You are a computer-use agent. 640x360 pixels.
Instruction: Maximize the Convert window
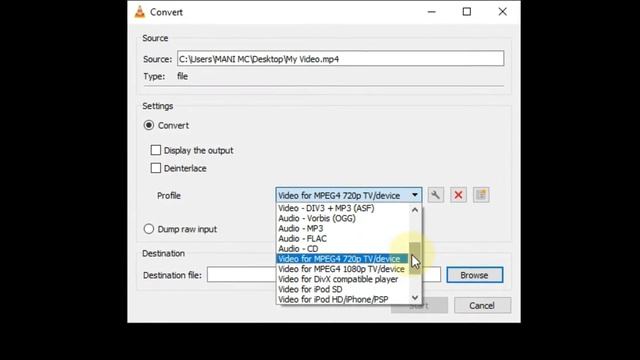pos(467,12)
